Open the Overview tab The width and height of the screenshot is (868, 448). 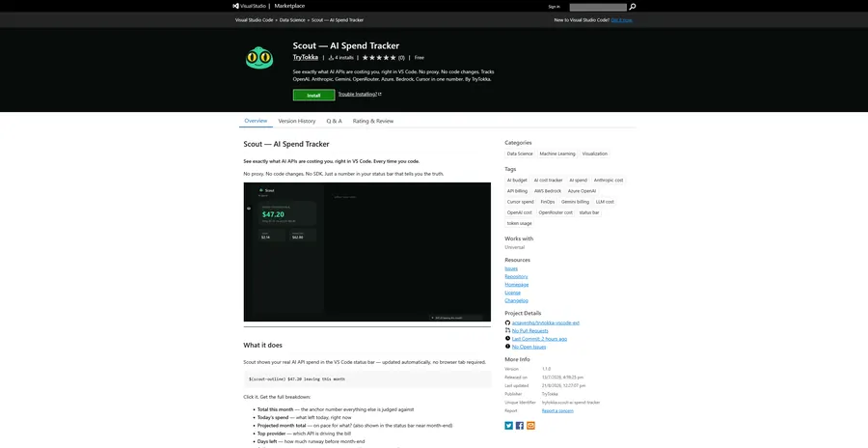[256, 121]
